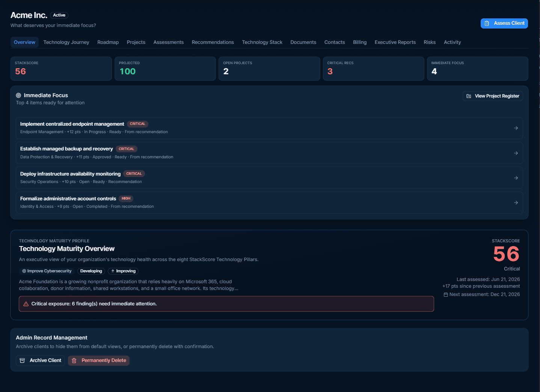The height and width of the screenshot is (392, 540).
Task: Open the Technology Stack tab
Action: pos(262,42)
